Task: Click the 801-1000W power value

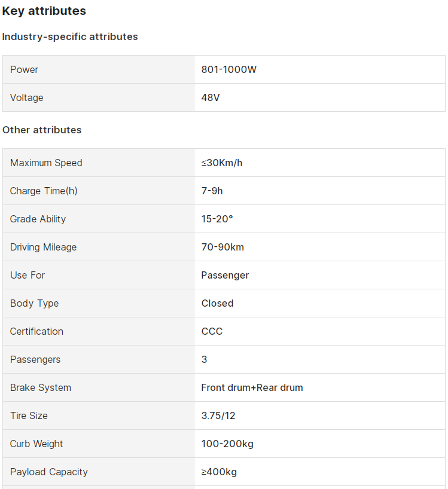Action: (x=229, y=69)
